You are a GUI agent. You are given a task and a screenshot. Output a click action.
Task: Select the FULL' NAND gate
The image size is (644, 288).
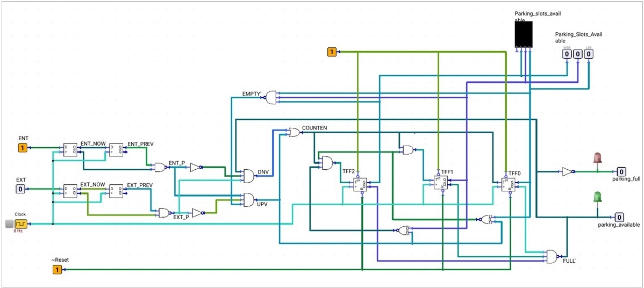[553, 257]
